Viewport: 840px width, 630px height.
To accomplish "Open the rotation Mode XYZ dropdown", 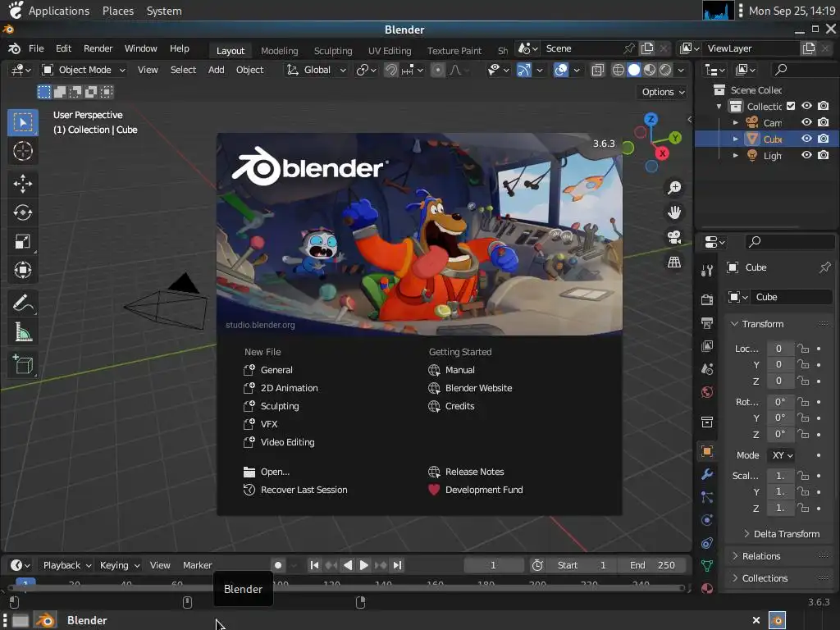I will click(782, 455).
